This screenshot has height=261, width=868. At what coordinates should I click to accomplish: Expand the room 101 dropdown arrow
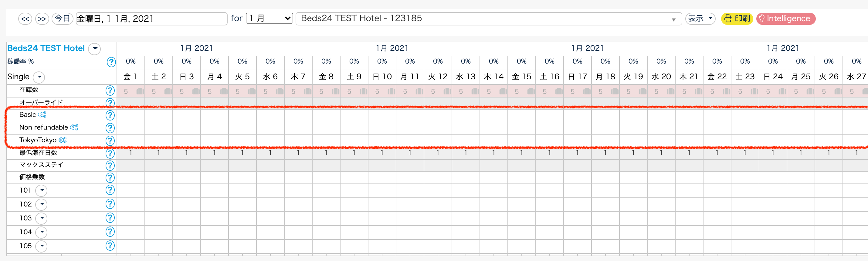(x=42, y=190)
